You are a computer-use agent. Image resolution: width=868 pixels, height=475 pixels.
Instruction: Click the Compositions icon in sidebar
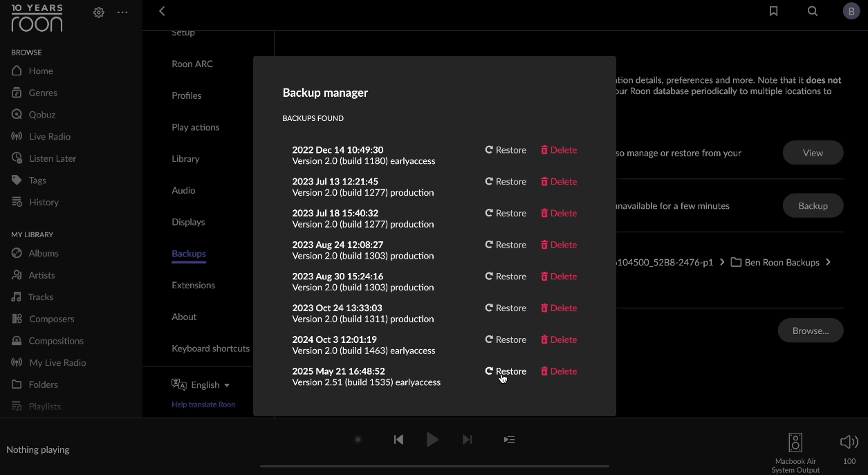[17, 341]
